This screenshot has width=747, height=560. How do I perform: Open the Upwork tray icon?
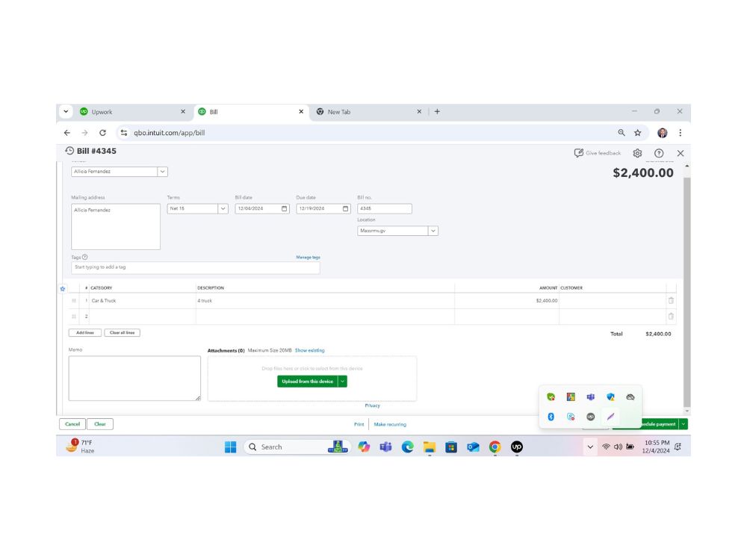click(x=591, y=417)
